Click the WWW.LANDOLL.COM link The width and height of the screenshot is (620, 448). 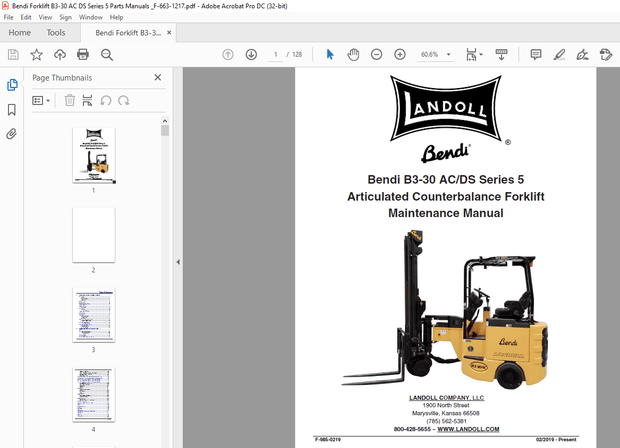point(468,429)
